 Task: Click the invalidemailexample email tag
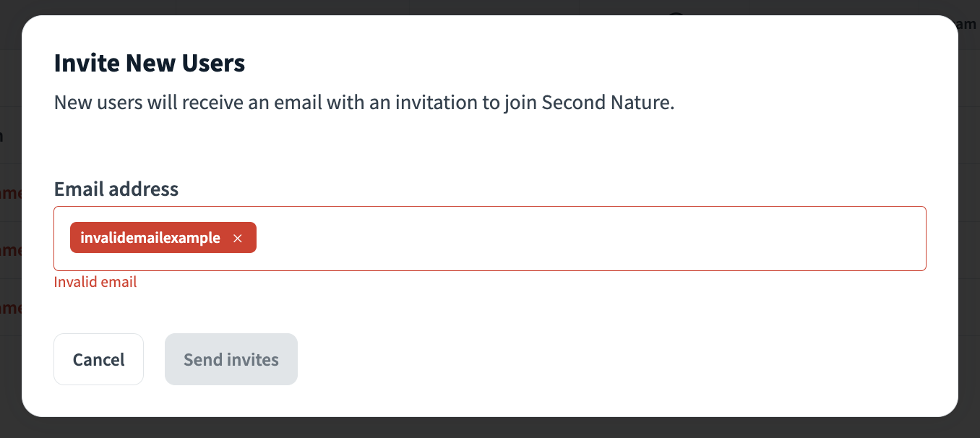(150, 238)
